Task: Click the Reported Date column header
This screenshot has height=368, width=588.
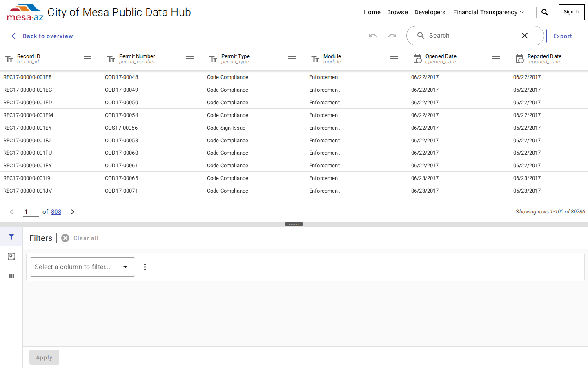Action: click(x=549, y=59)
